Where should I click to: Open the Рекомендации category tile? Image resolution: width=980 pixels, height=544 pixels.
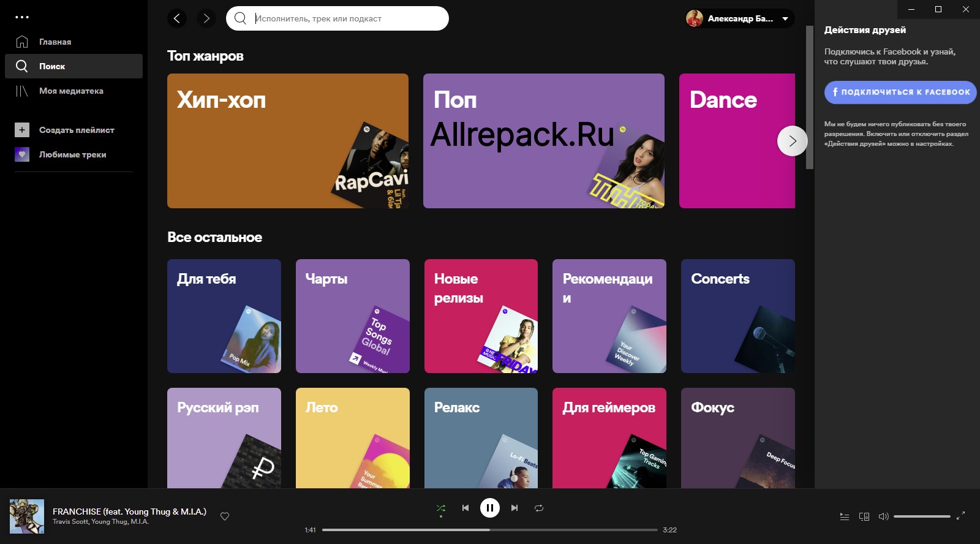point(609,316)
